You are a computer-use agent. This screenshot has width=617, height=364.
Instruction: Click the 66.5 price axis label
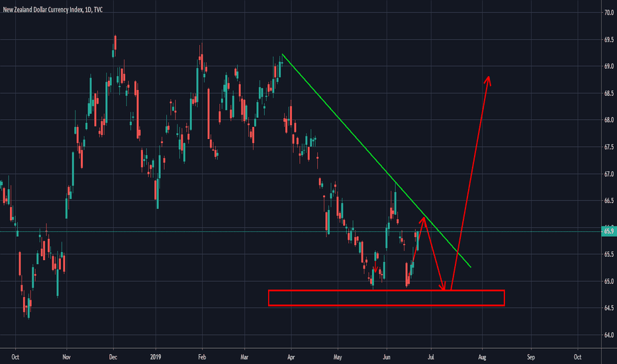click(x=609, y=201)
